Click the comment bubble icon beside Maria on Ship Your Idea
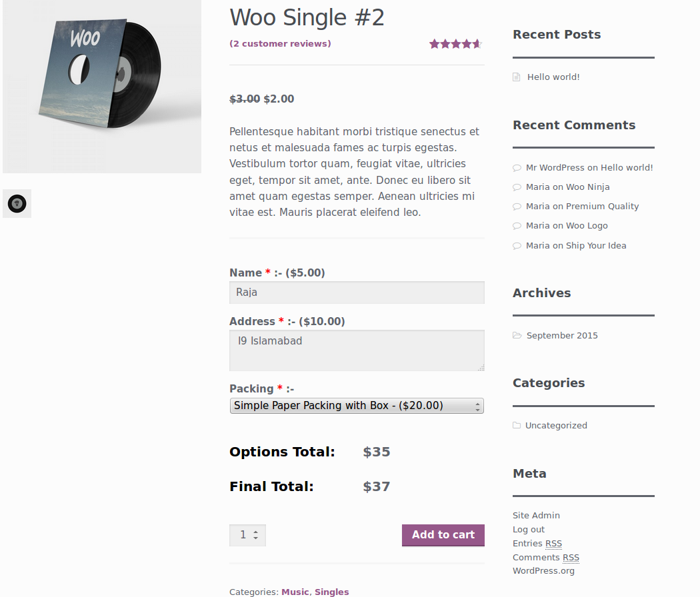700x597 pixels. click(x=517, y=246)
